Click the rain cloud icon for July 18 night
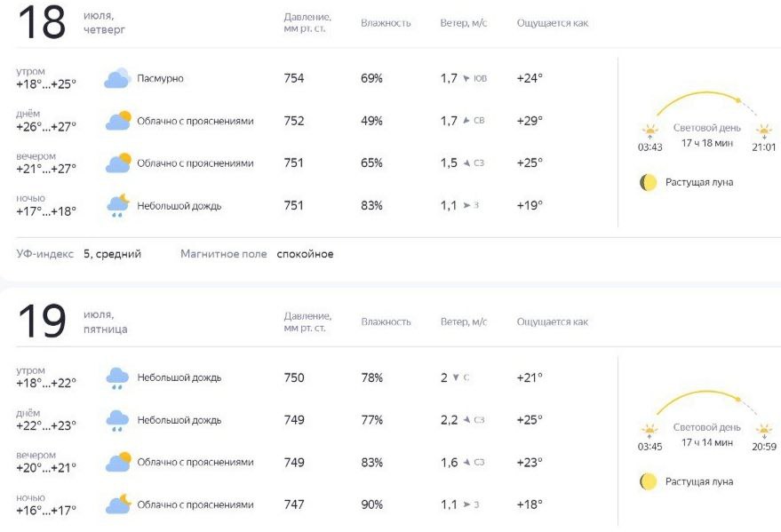 coord(118,205)
